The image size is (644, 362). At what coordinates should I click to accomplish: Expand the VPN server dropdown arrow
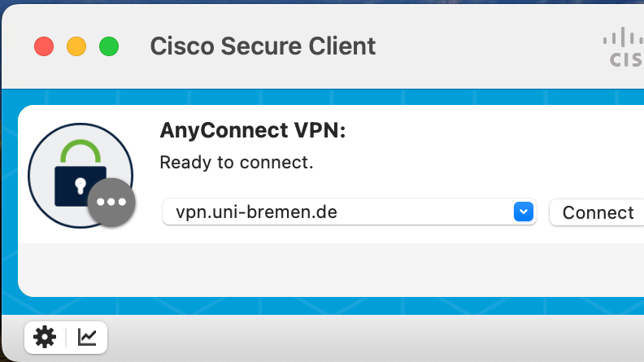click(x=523, y=212)
